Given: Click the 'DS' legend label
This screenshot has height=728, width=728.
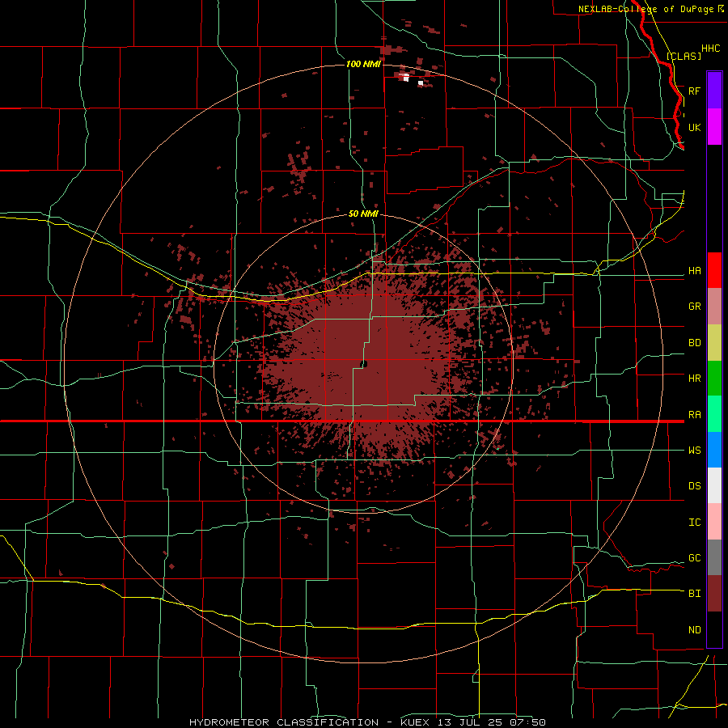Looking at the screenshot, I should (x=694, y=486).
